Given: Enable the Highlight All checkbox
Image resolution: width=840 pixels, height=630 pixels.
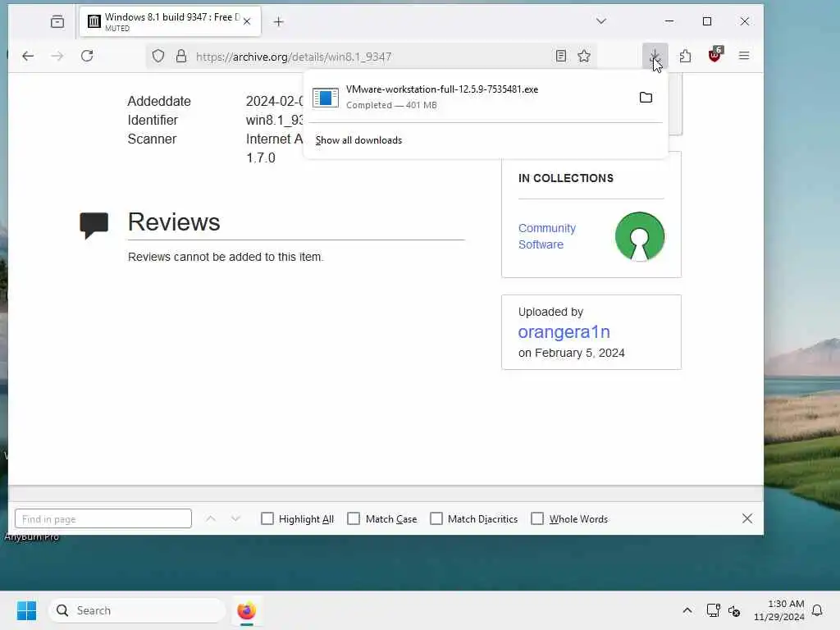Looking at the screenshot, I should 267,518.
